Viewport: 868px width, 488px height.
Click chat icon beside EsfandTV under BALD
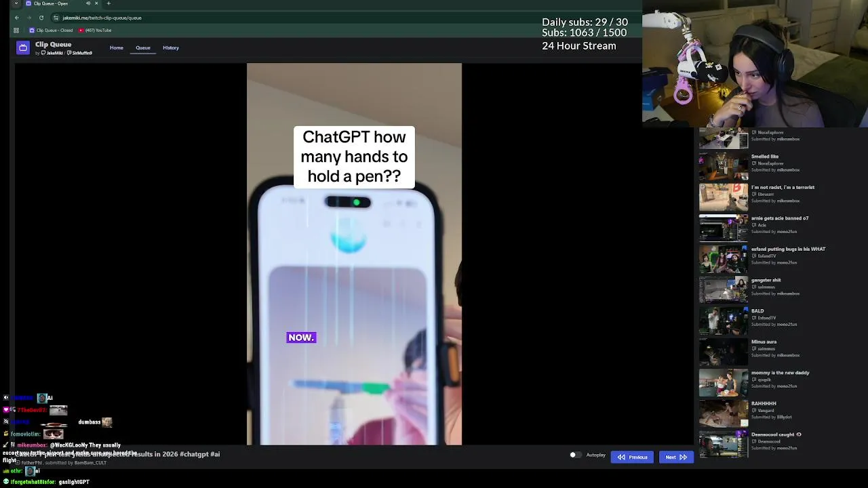click(753, 318)
